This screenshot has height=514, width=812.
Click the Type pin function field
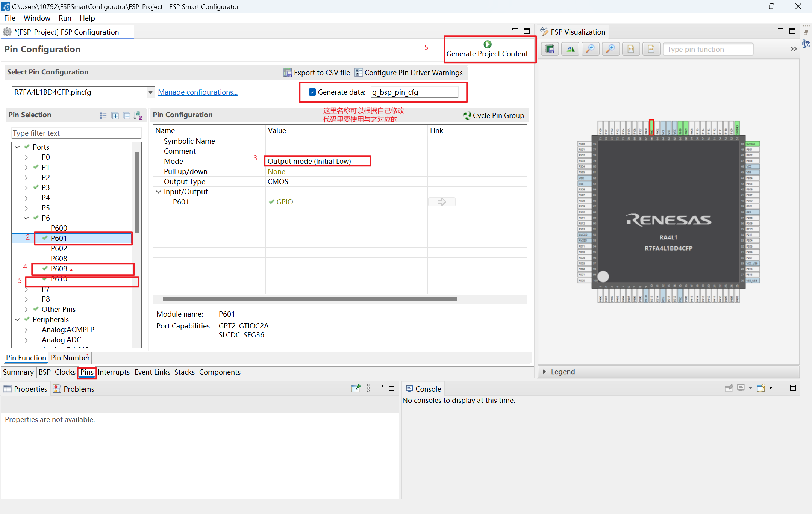pos(708,49)
